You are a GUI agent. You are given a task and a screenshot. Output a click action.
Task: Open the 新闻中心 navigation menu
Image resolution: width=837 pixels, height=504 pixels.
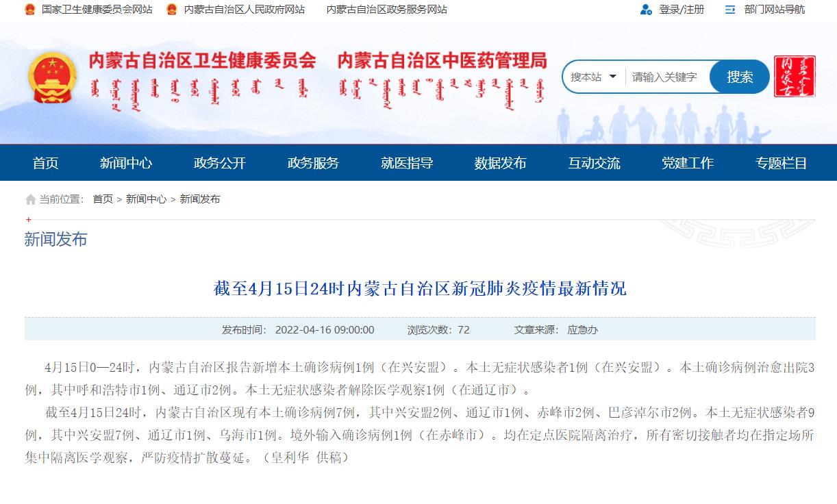(126, 163)
